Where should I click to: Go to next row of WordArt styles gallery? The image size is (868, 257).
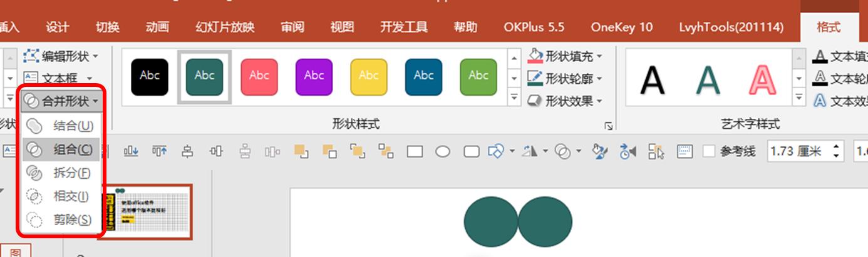(x=799, y=78)
